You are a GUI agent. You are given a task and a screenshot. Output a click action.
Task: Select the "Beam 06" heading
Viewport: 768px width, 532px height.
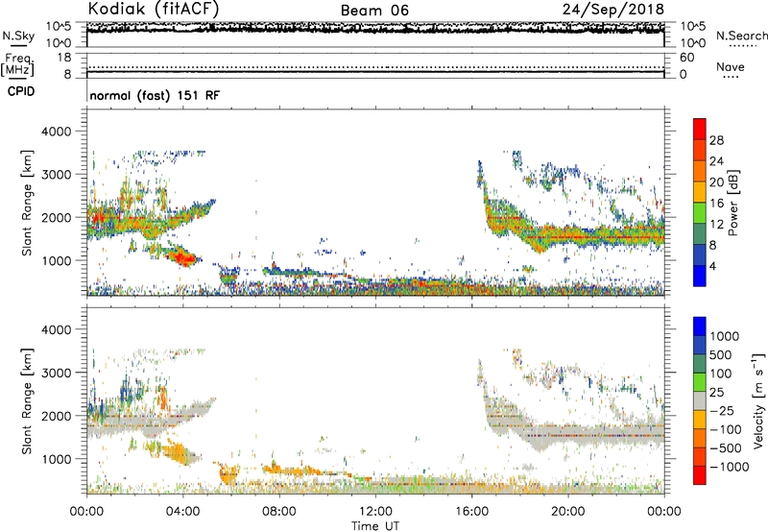pyautogui.click(x=374, y=11)
